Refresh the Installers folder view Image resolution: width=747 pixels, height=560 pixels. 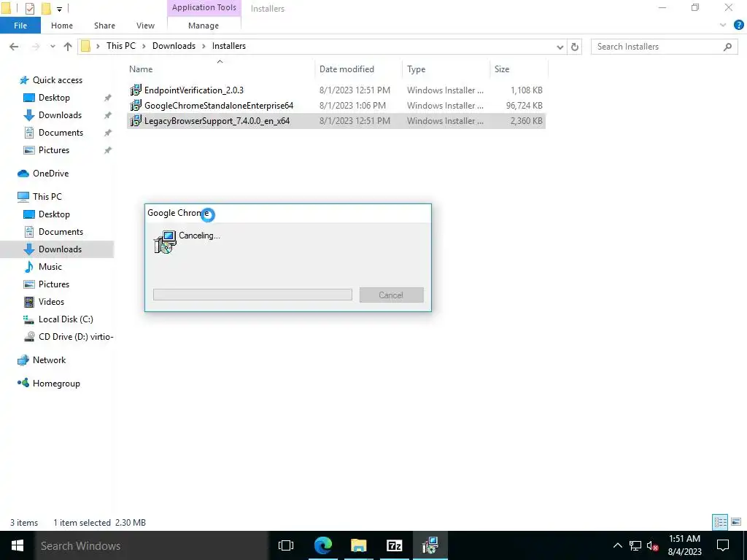(x=575, y=47)
